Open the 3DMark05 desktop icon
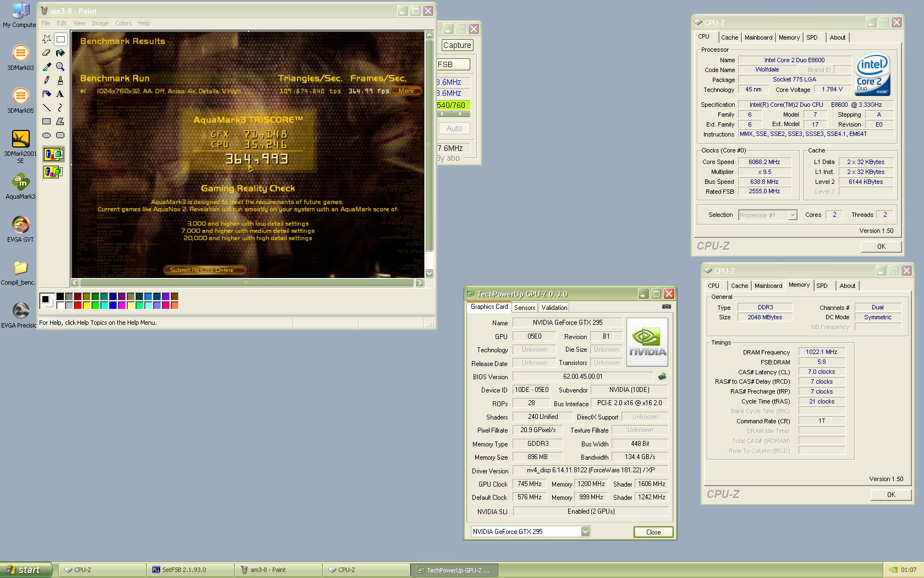Viewport: 924px width, 578px height. [20, 101]
